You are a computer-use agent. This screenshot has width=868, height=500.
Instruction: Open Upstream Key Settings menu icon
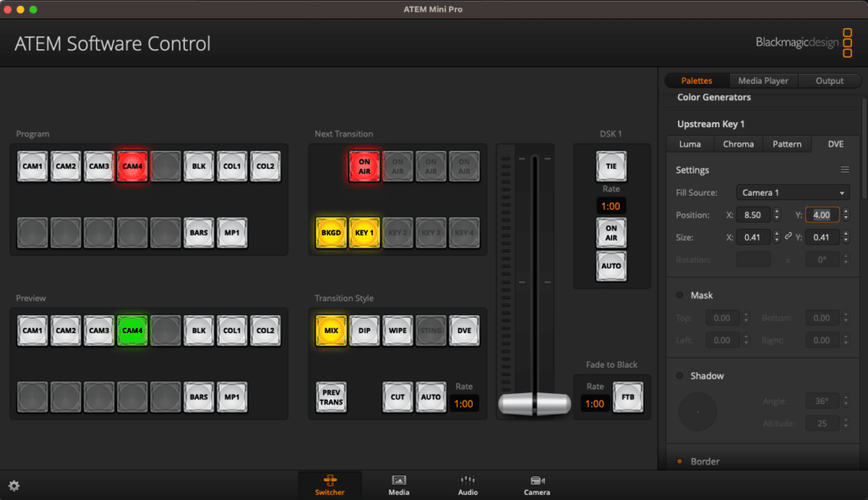[845, 169]
